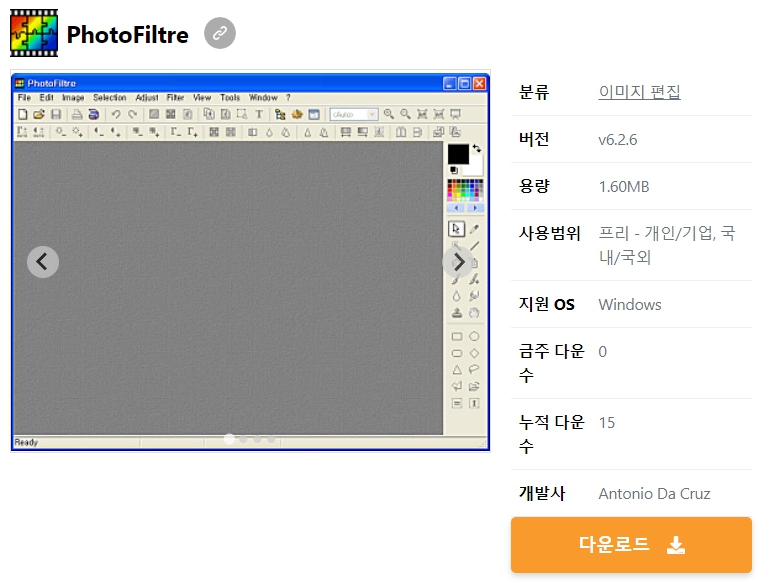Viewport: 759px width, 583px height.
Task: Open the View menu in PhotoFiltre
Action: [x=202, y=98]
